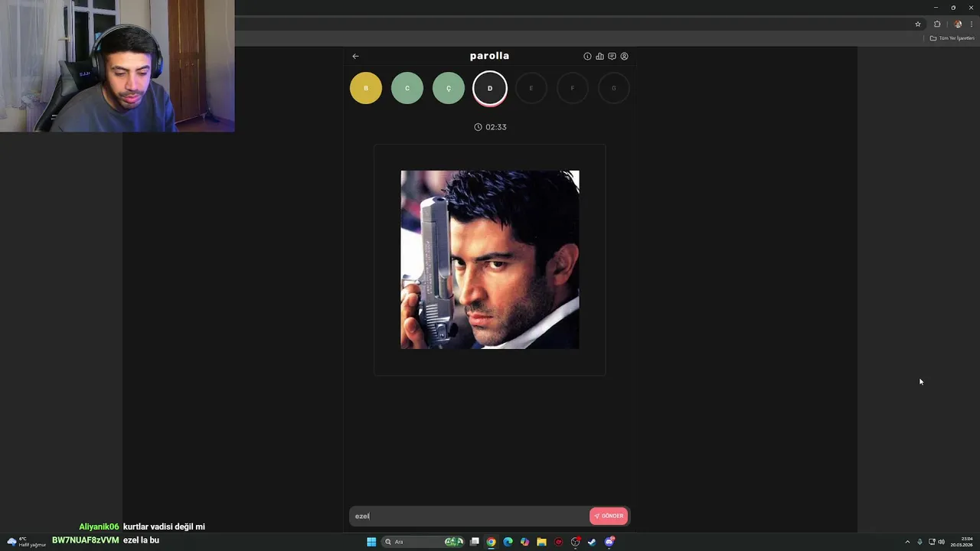Select the green letter Ç circle
The image size is (980, 551).
pyautogui.click(x=449, y=88)
